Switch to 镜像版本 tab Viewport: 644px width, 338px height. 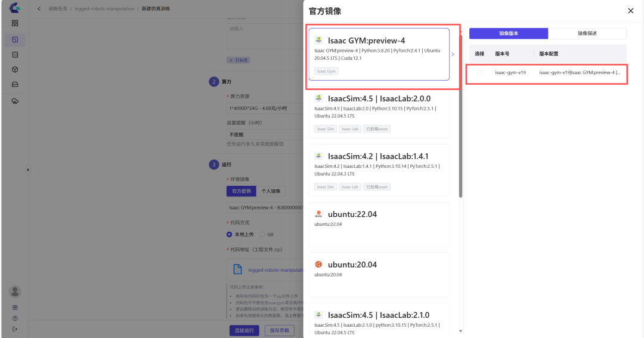[509, 33]
